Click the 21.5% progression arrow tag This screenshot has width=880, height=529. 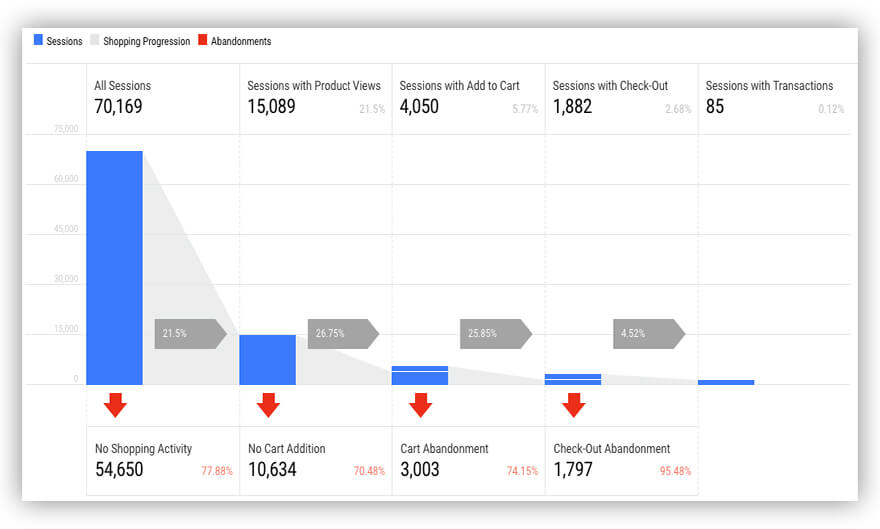(x=191, y=334)
